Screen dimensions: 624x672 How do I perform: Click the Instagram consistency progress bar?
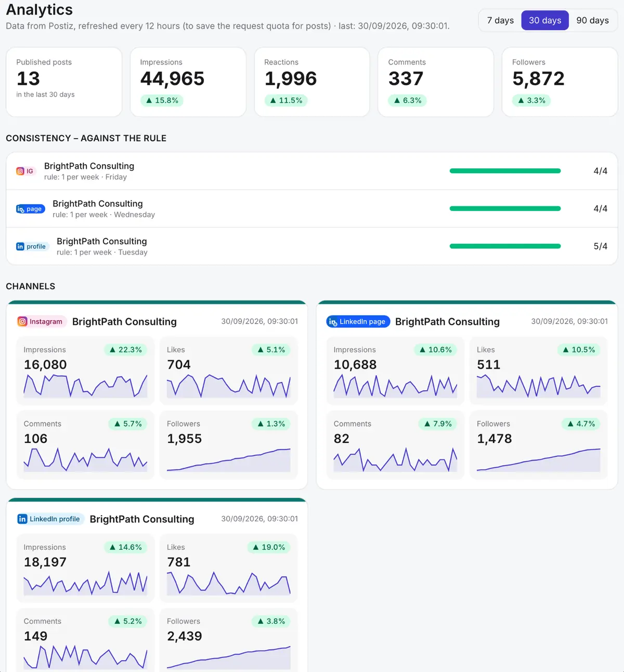(x=505, y=171)
